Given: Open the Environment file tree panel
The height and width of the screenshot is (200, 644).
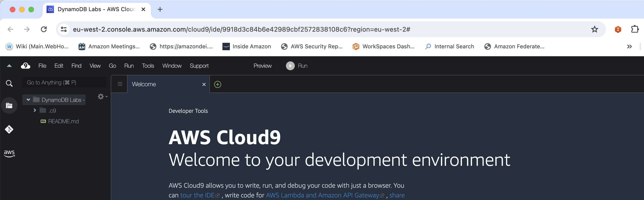Looking at the screenshot, I should (9, 106).
